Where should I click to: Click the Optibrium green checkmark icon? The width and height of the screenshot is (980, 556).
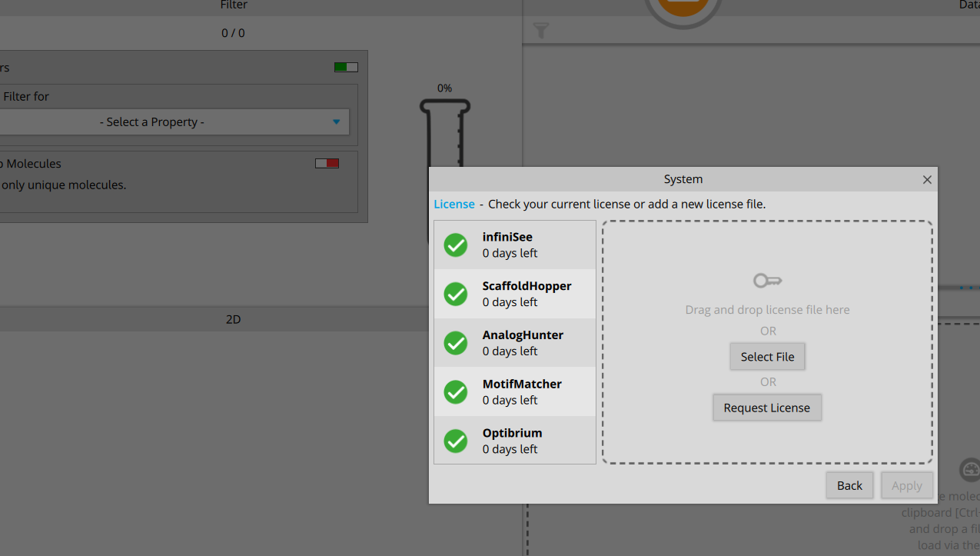point(456,441)
